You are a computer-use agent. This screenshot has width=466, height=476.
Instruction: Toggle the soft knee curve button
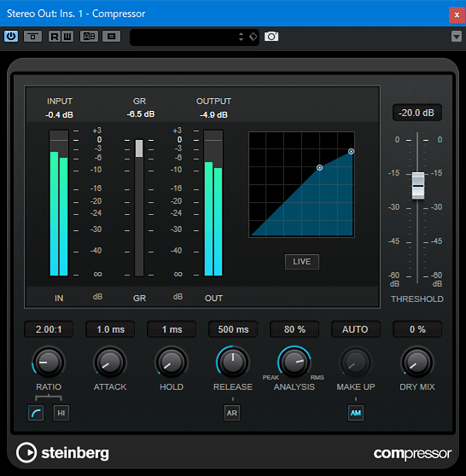[36, 413]
